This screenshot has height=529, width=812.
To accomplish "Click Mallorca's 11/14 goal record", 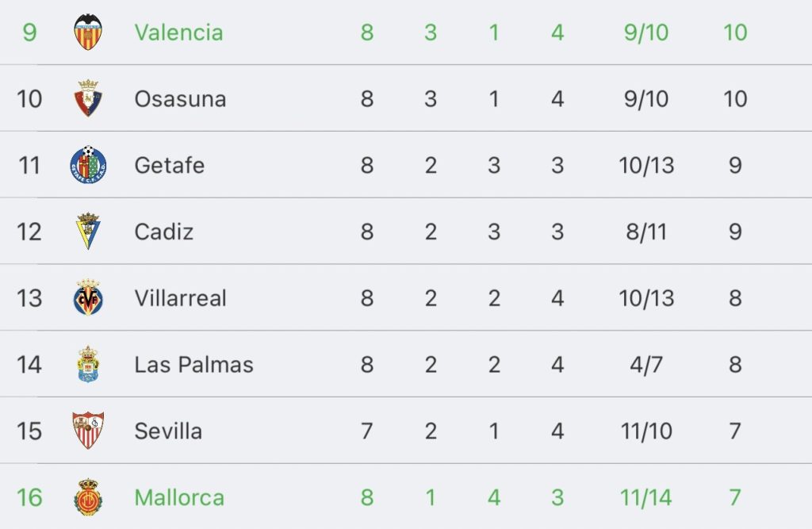I will (x=646, y=497).
